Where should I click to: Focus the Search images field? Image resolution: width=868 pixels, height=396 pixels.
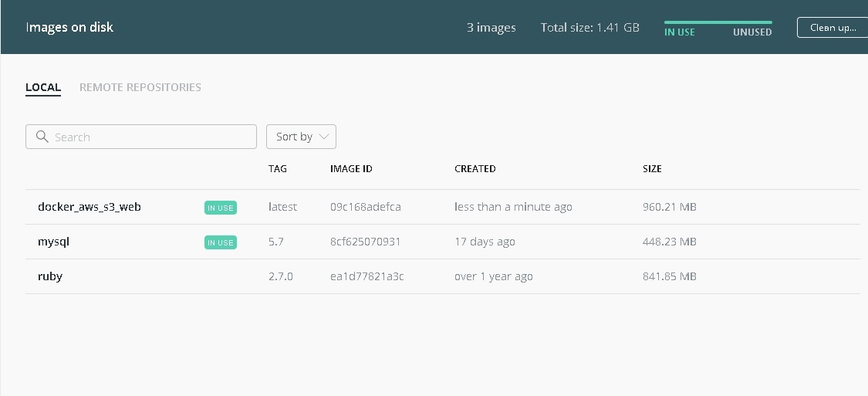141,137
